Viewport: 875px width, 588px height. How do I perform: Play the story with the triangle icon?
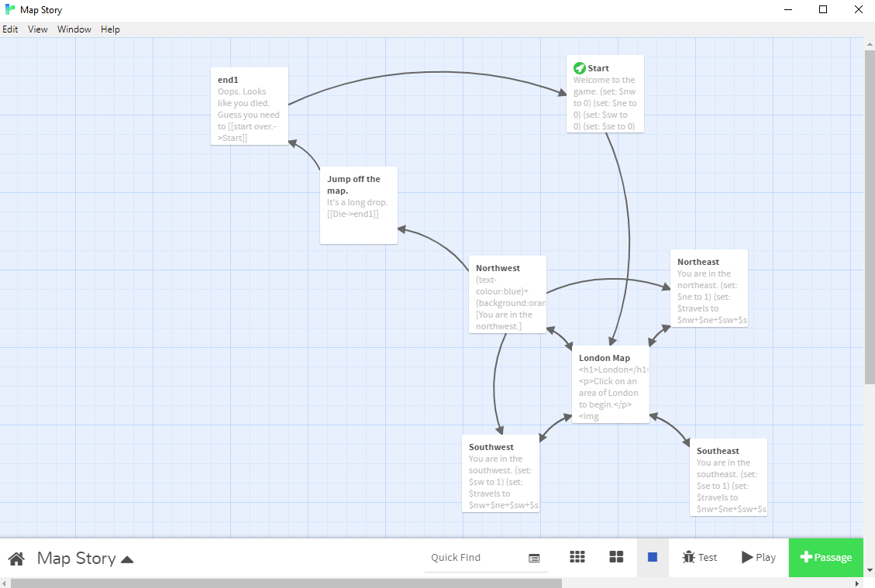click(x=747, y=557)
